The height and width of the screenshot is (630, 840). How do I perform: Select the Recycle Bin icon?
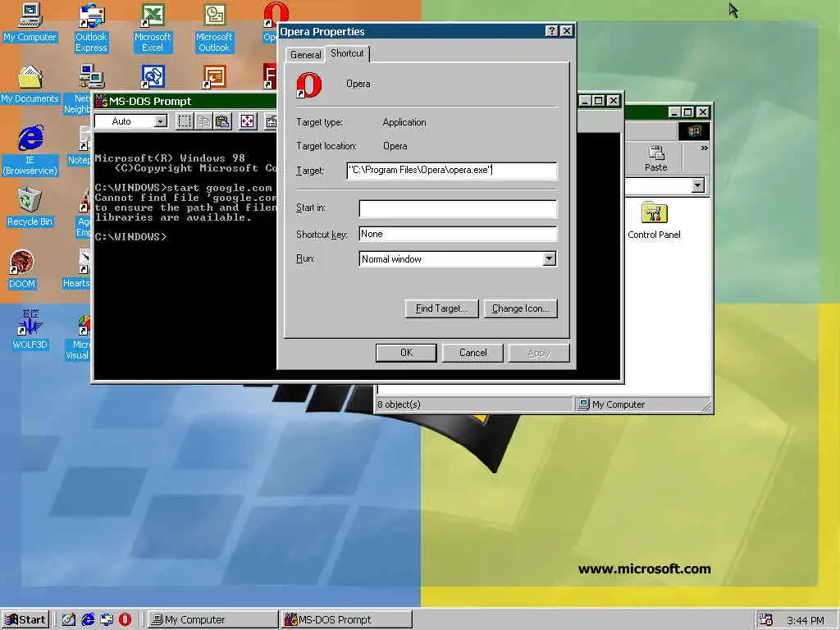pyautogui.click(x=30, y=207)
